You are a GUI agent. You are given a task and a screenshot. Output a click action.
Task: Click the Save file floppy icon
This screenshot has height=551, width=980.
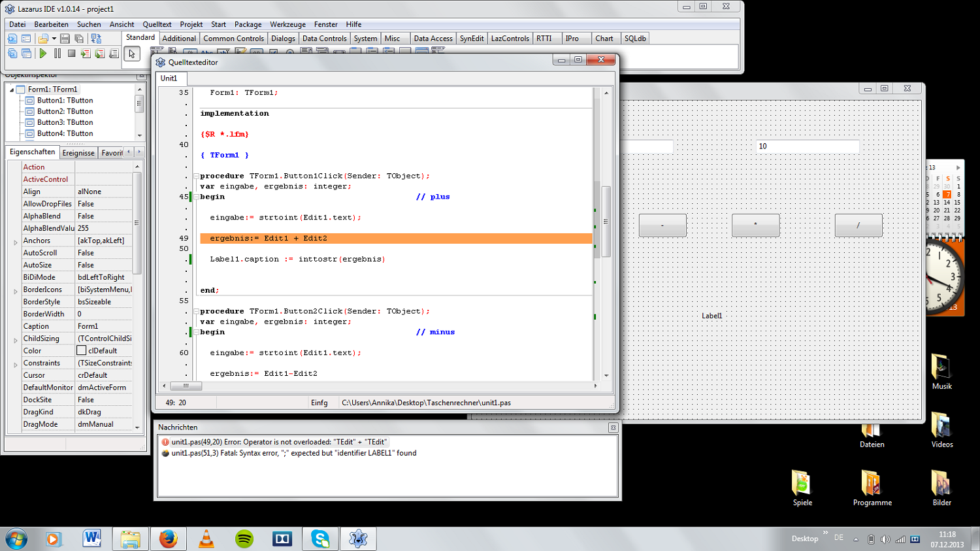[65, 39]
